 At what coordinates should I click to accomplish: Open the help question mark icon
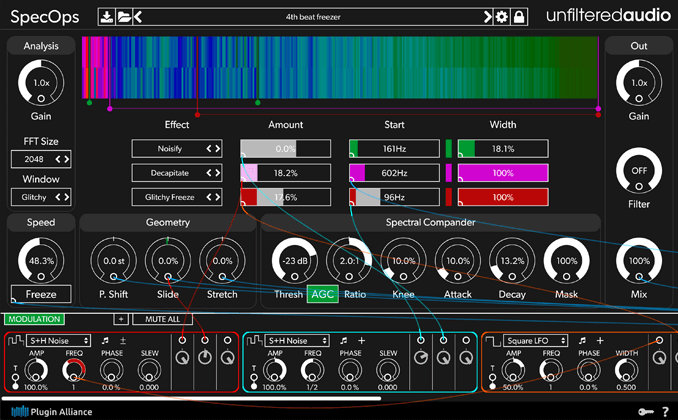[665, 411]
